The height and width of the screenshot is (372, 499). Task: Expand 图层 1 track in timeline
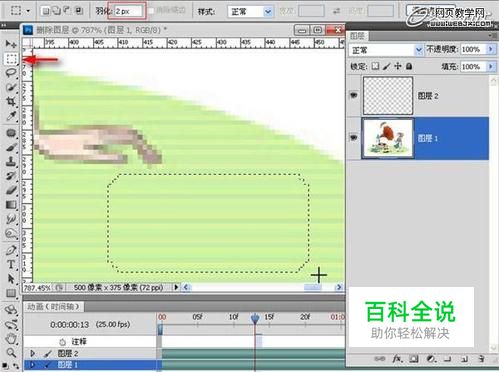pos(32,365)
